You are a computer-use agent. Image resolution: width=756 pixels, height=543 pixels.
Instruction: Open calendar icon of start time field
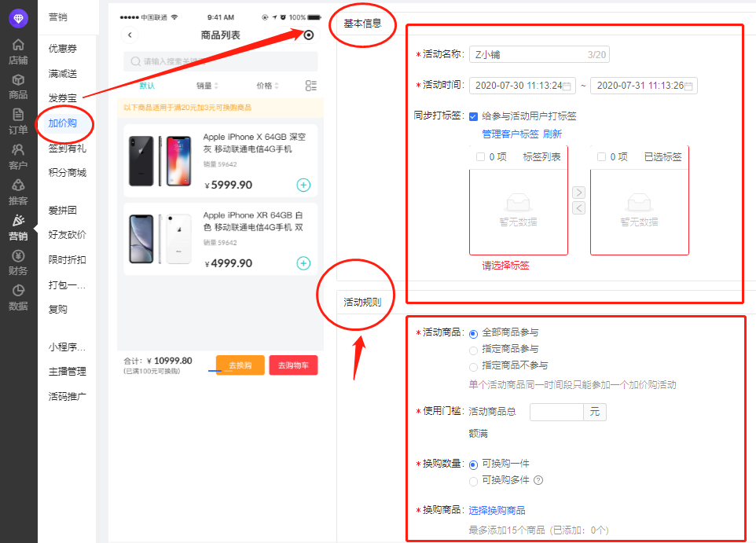coord(567,86)
